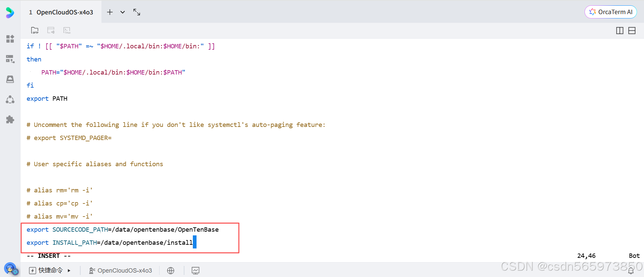Click the if PATH condition line
644x277 pixels.
121,46
